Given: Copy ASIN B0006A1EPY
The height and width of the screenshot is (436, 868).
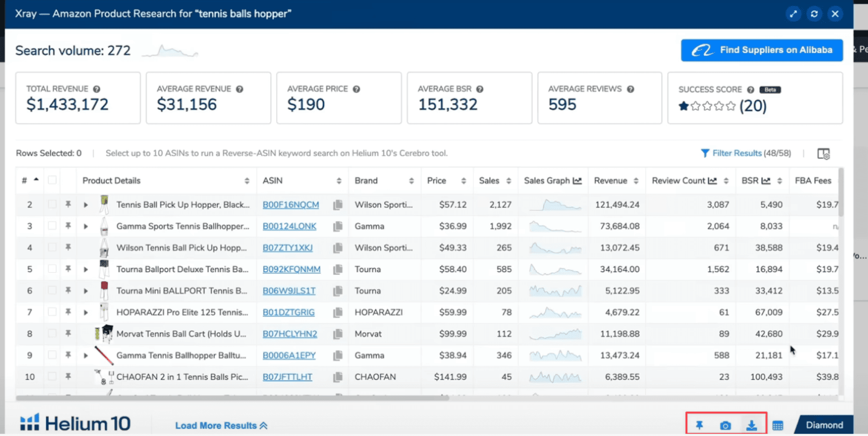Looking at the screenshot, I should point(338,356).
